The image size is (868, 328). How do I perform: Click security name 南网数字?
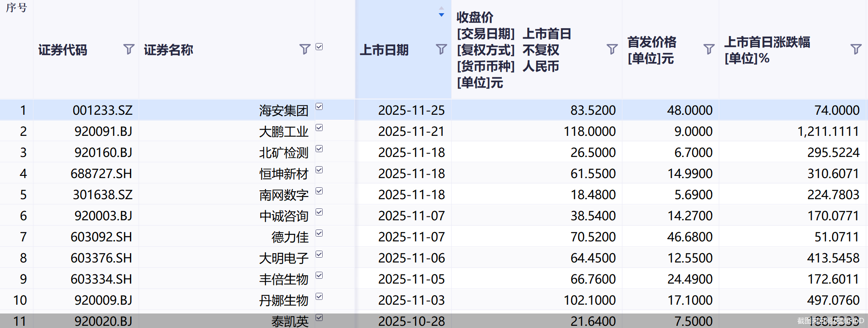click(x=283, y=195)
